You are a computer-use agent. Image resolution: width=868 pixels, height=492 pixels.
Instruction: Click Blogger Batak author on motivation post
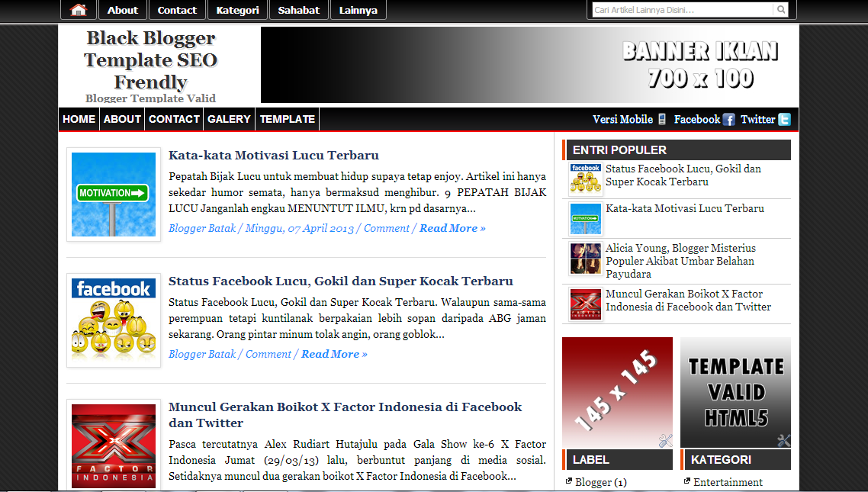click(202, 228)
